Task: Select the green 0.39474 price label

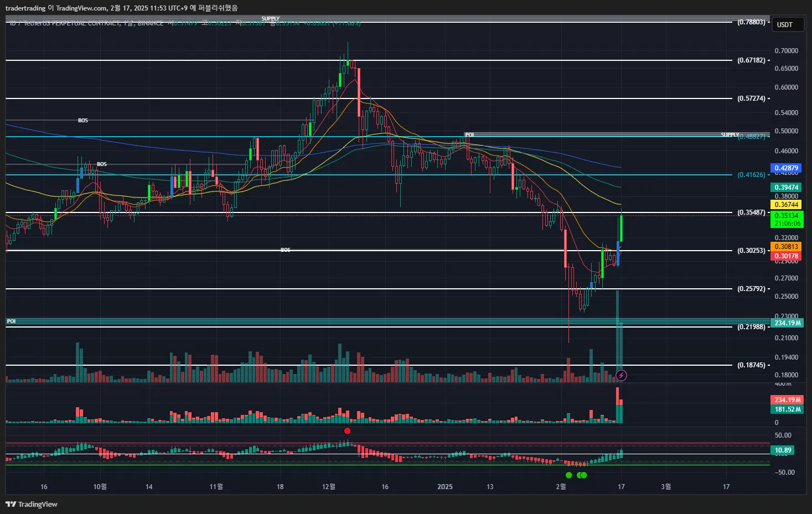Action: click(786, 188)
